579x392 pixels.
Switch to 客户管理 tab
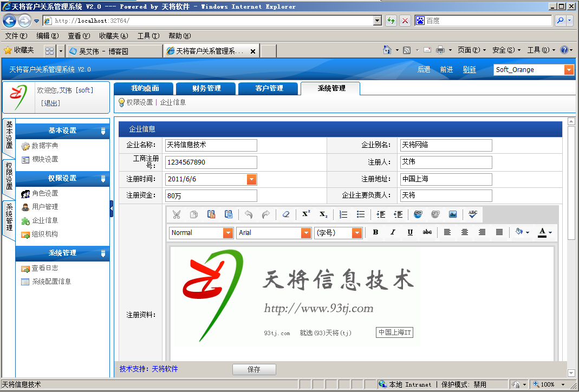269,89
